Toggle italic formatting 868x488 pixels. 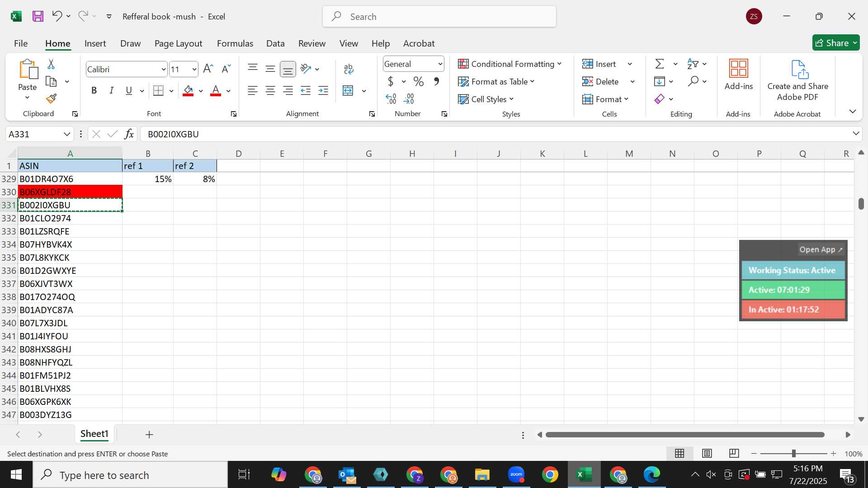(111, 90)
